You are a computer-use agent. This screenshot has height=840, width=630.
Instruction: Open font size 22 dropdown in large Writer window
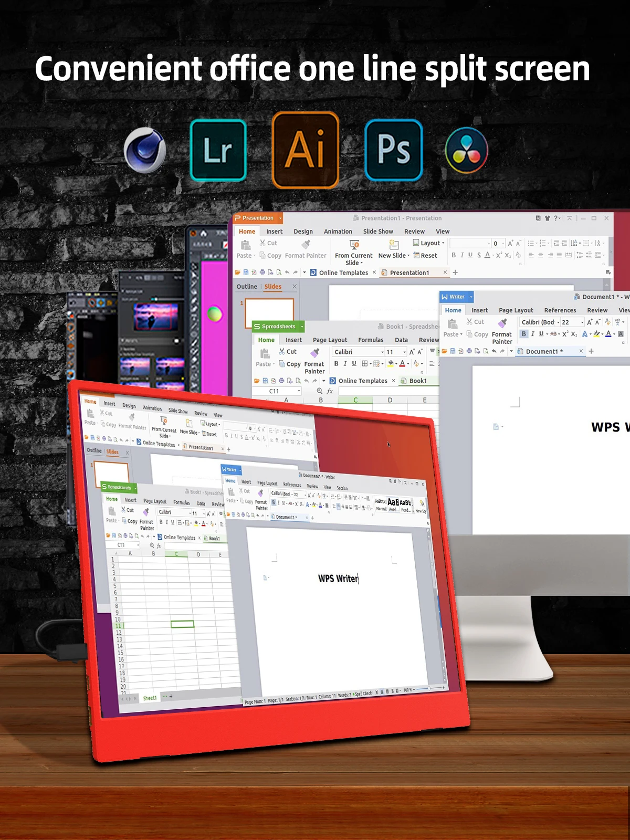582,322
